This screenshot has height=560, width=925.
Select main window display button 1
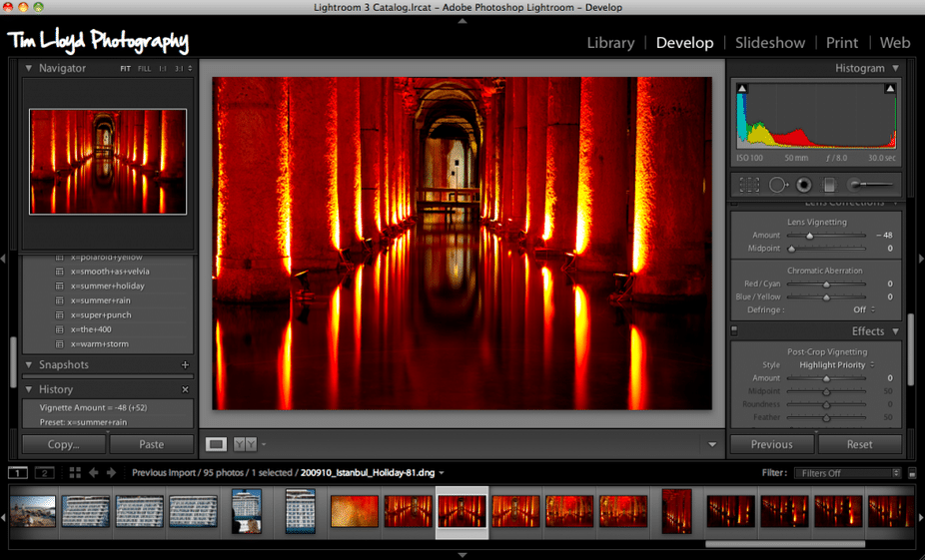pos(18,473)
